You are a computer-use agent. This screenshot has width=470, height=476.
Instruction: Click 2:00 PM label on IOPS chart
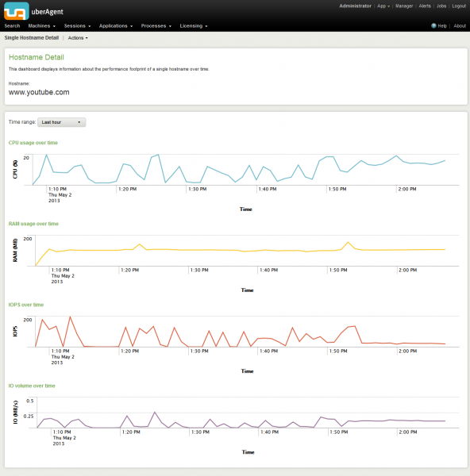[x=408, y=351]
